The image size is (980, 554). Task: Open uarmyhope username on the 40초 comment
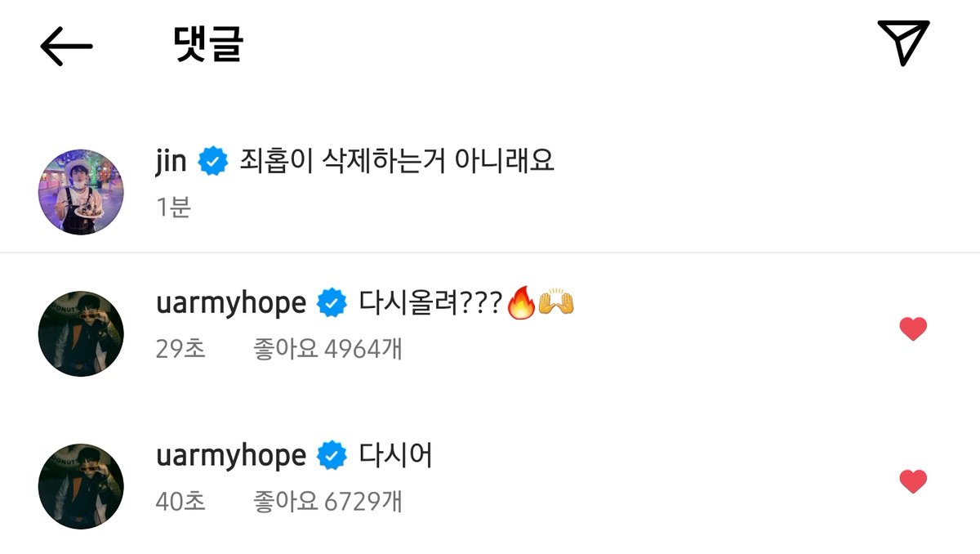[230, 457]
